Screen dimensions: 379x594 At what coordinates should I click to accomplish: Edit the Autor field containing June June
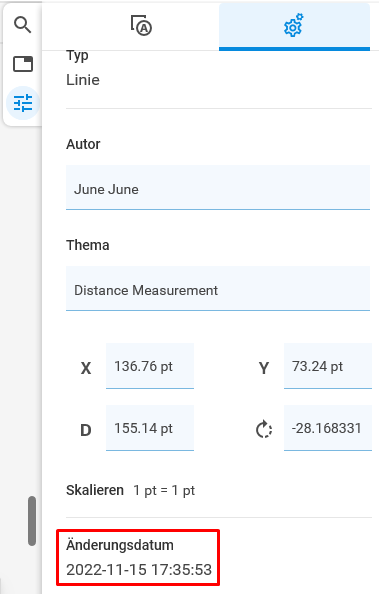tap(218, 188)
